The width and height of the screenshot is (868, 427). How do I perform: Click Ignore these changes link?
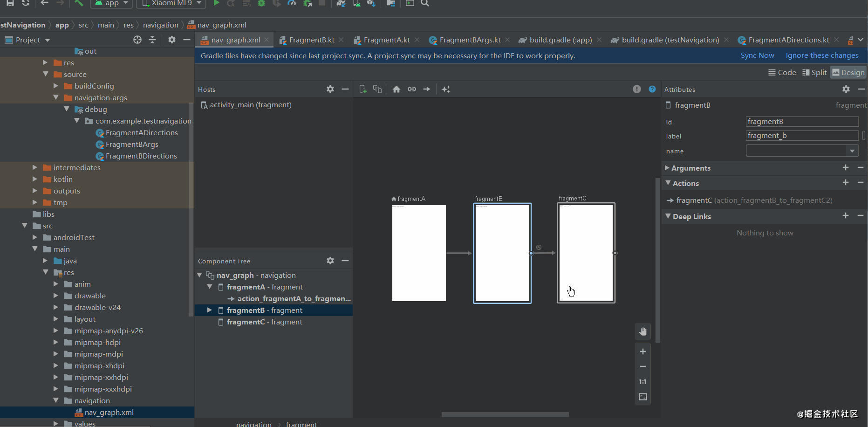[x=822, y=55]
